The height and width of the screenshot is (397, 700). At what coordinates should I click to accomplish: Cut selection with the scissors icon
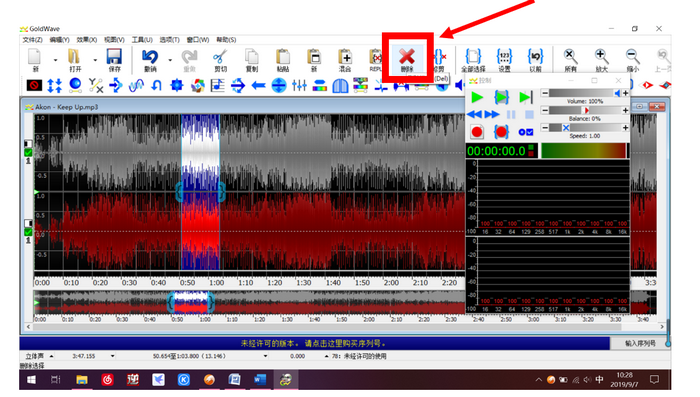[220, 60]
